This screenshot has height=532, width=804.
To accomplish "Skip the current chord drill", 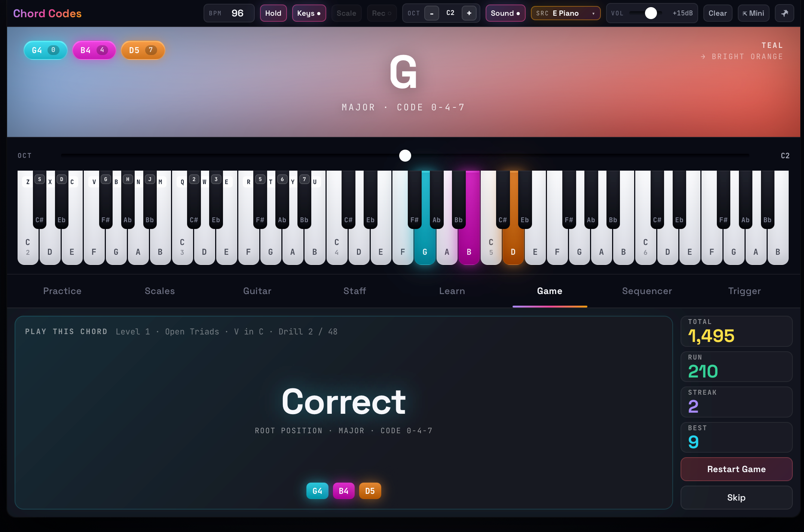I will tap(736, 498).
